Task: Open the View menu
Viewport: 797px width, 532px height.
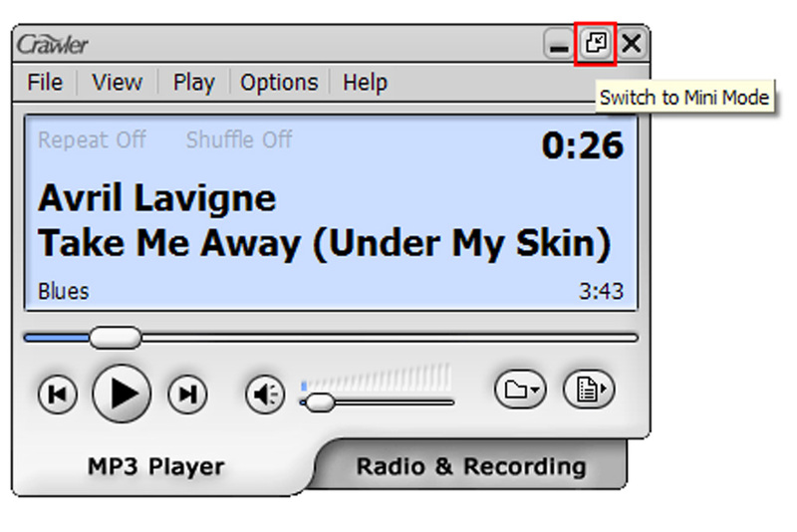Action: pos(117,83)
